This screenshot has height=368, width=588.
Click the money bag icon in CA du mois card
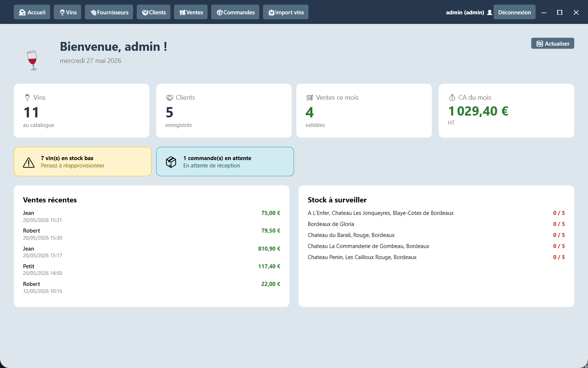(452, 98)
